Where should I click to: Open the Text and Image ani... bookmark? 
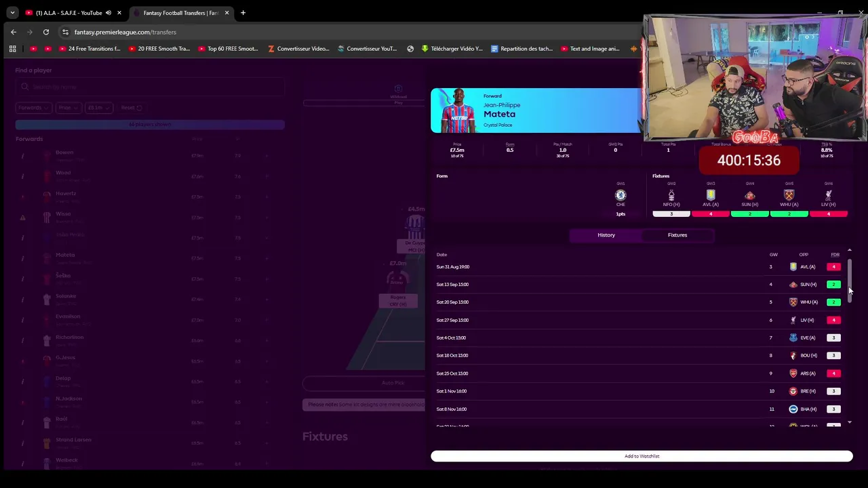tap(590, 49)
